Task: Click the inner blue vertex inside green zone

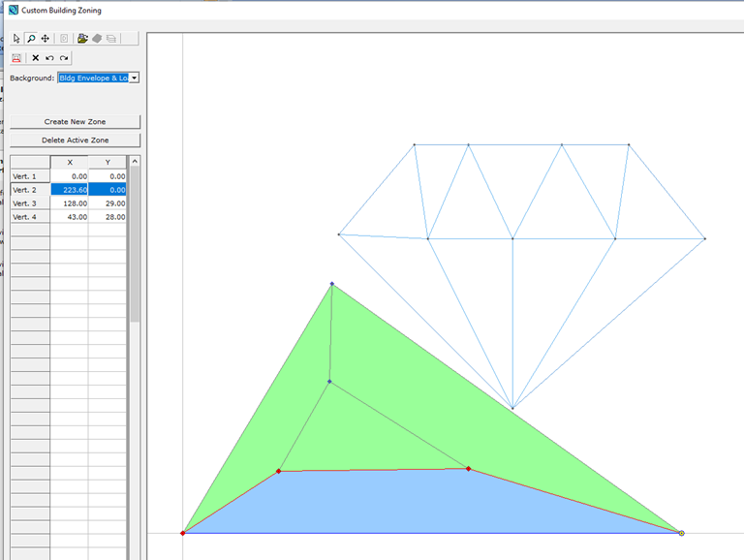Action: tap(329, 382)
